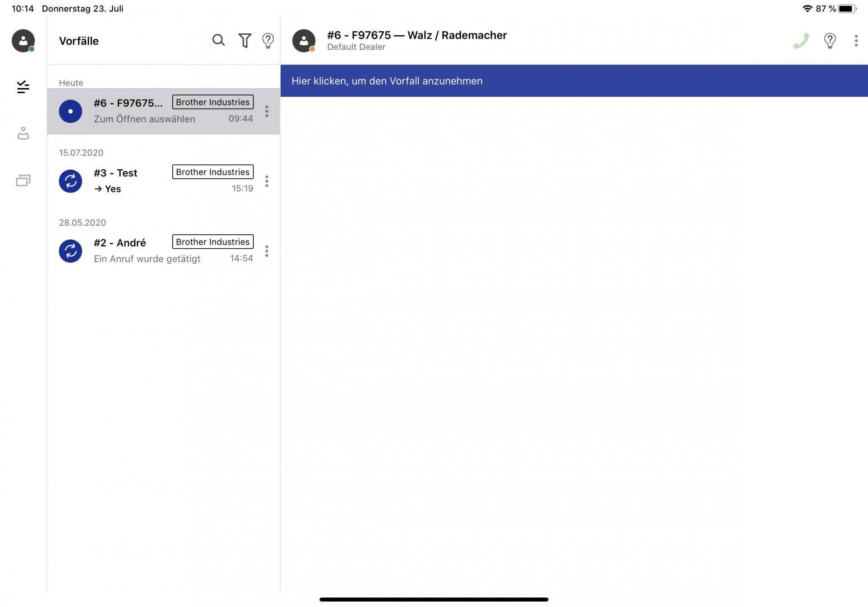Image resolution: width=868 pixels, height=607 pixels.
Task: Open the search in Vorfälle list
Action: [218, 41]
